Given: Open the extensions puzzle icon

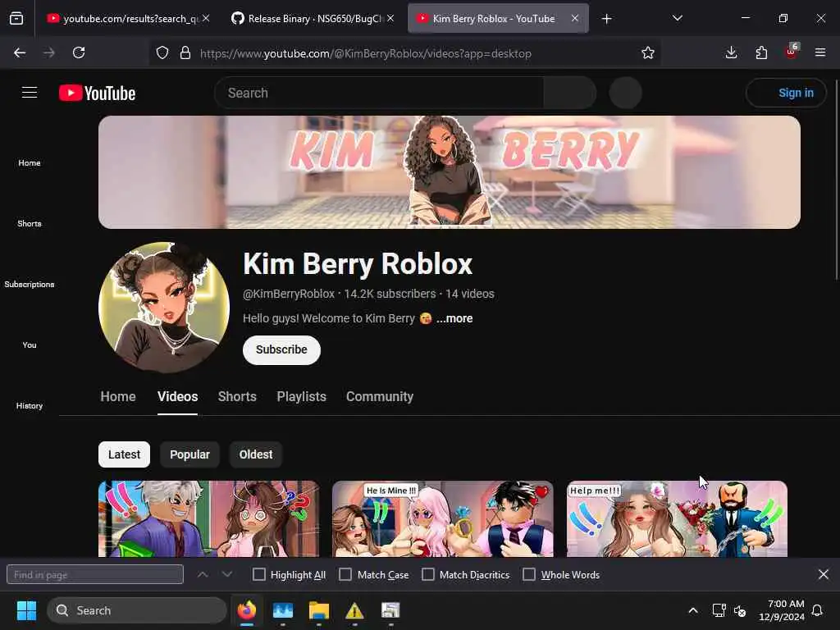Looking at the screenshot, I should [x=761, y=52].
